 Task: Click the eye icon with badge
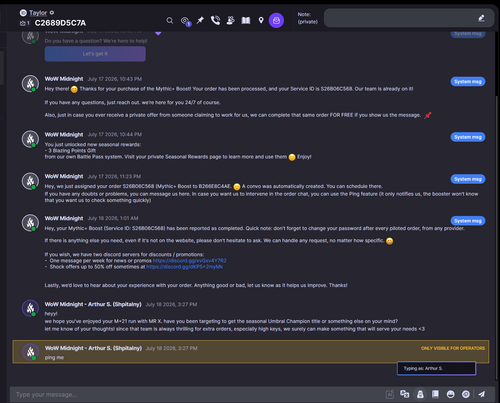tap(185, 21)
